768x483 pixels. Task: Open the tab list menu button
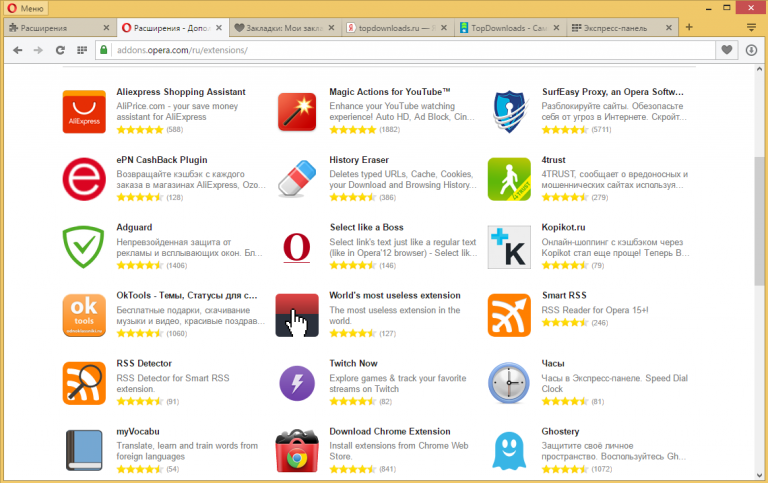point(751,27)
